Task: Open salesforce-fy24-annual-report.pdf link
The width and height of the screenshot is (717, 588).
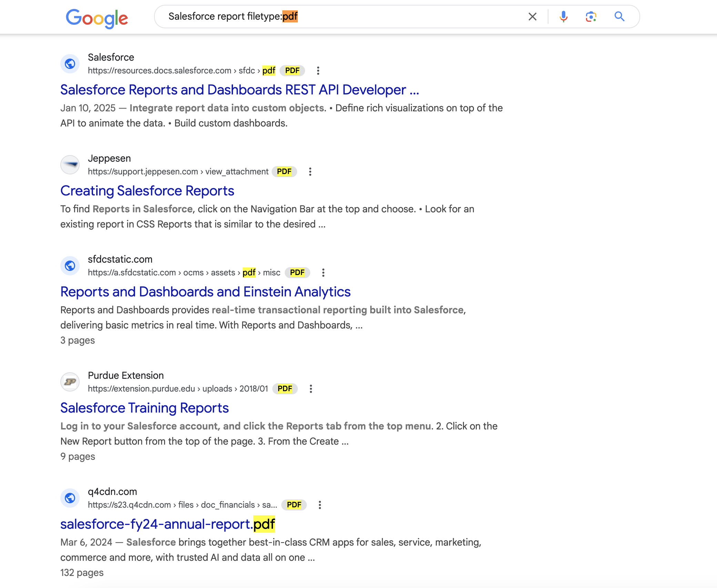Action: coord(168,524)
